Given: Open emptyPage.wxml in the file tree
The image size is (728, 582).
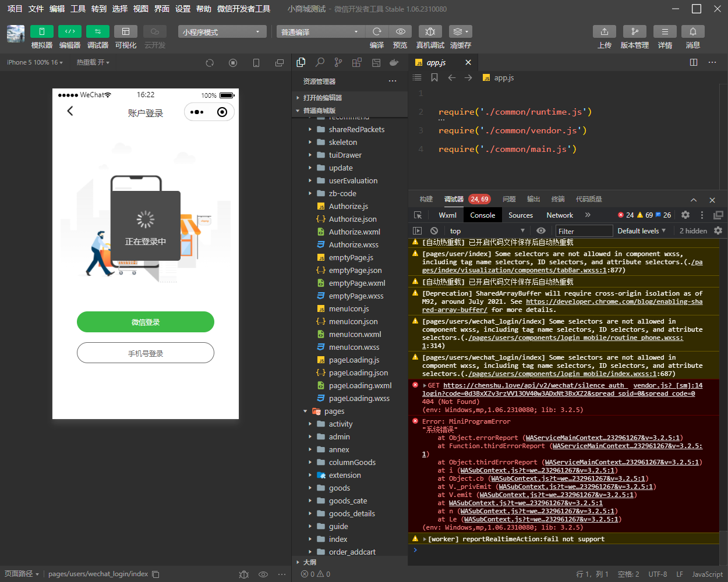Looking at the screenshot, I should click(x=357, y=283).
